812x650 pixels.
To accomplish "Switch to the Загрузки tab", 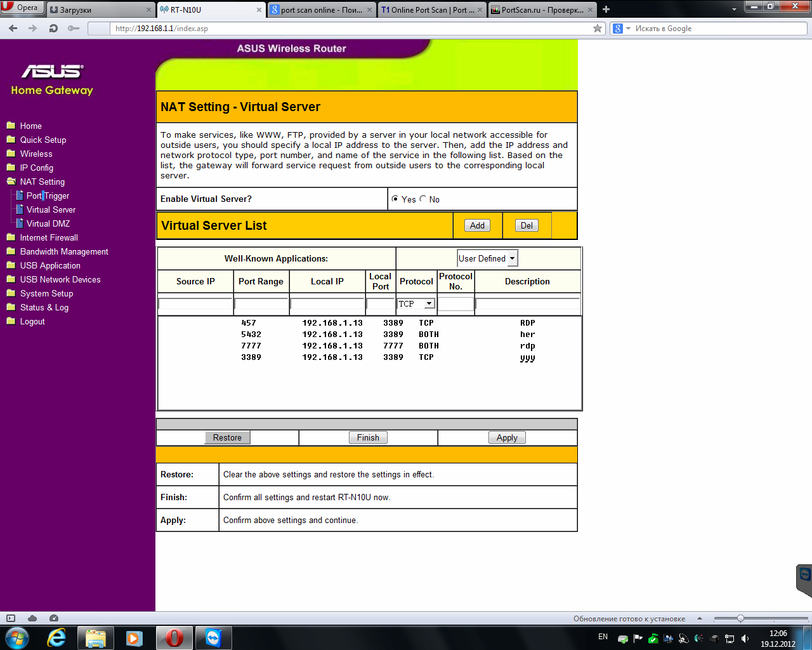I will (x=101, y=10).
